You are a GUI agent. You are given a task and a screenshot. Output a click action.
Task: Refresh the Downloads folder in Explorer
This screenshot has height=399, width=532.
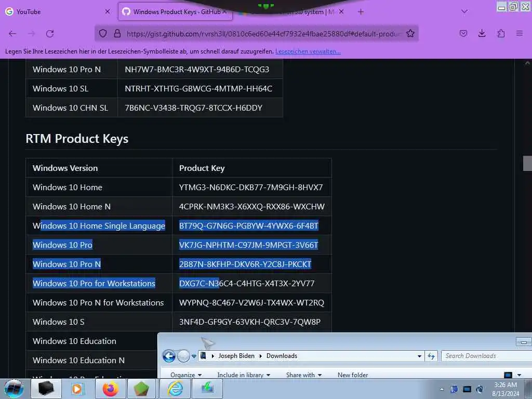pyautogui.click(x=431, y=356)
